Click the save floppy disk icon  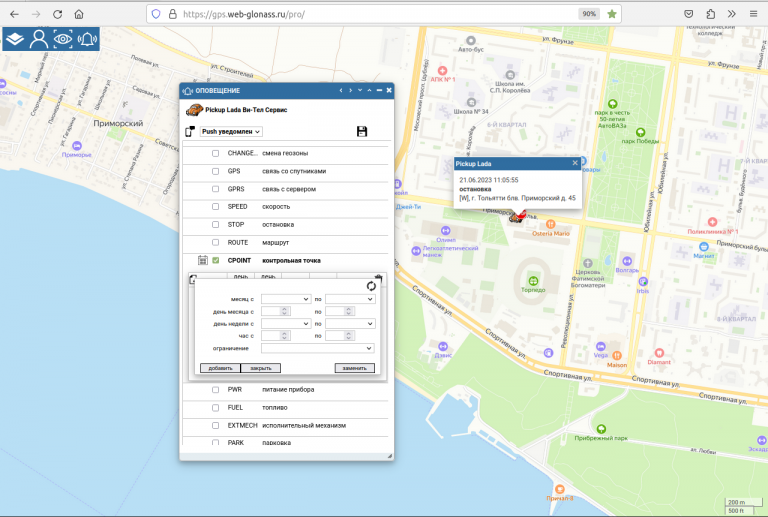[x=362, y=131]
